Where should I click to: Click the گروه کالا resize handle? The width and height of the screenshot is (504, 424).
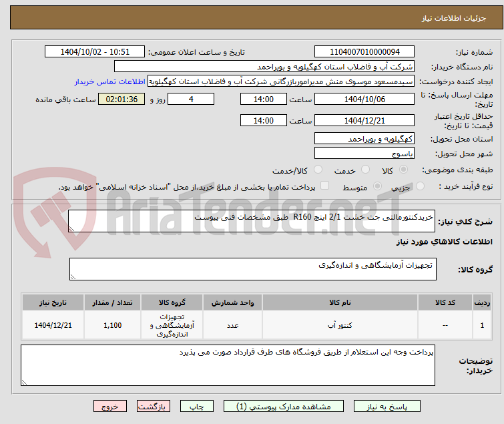pos(73,276)
